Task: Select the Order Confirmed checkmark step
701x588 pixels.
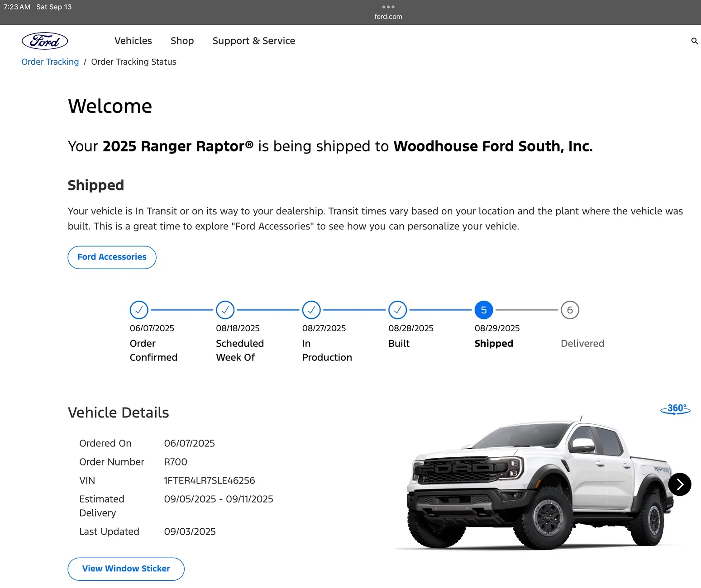Action: (139, 310)
